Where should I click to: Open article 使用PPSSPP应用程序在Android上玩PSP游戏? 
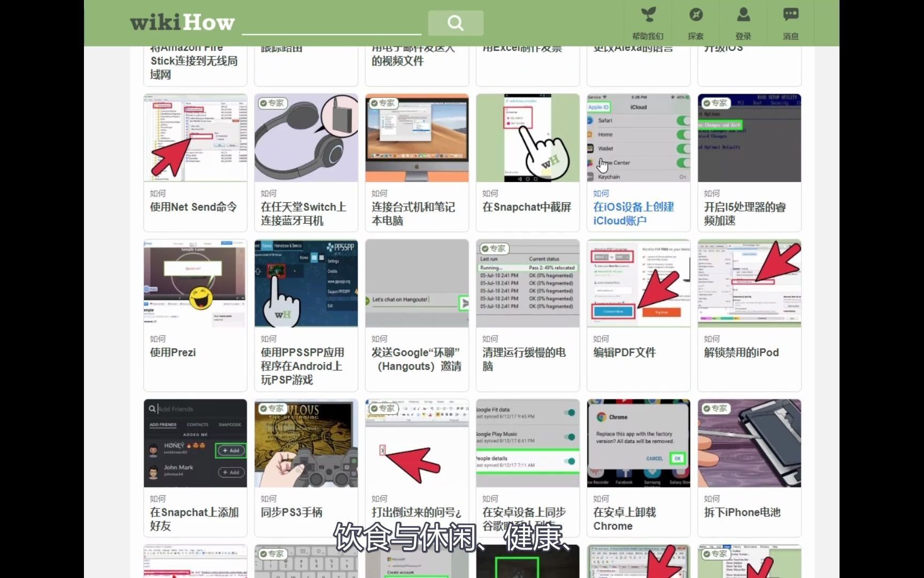click(303, 366)
